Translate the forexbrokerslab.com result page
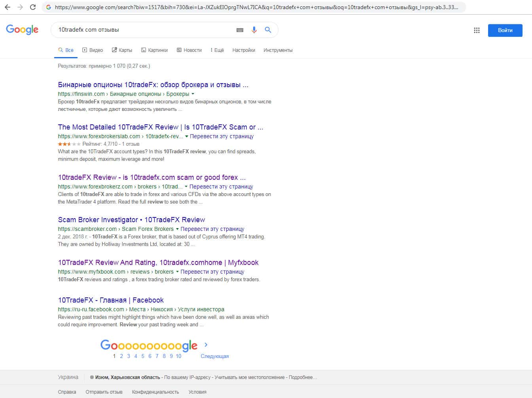Screen dimensions: 532x398 pyautogui.click(x=222, y=136)
